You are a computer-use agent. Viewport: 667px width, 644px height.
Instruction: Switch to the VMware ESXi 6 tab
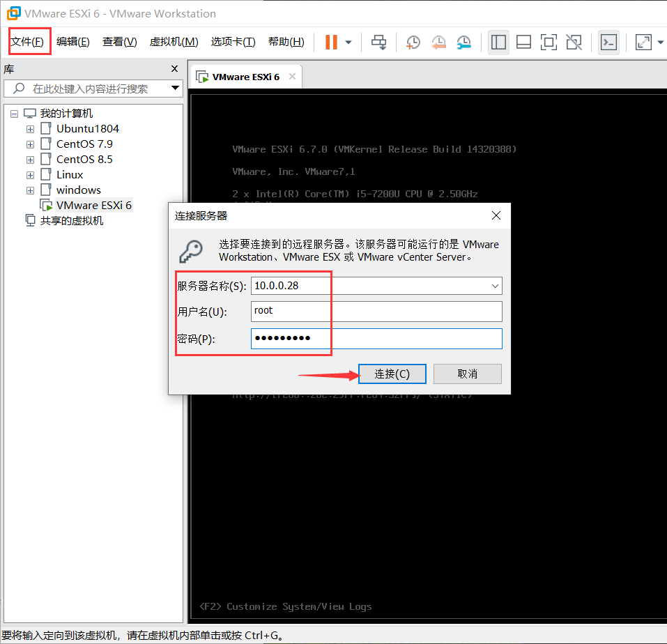pyautogui.click(x=246, y=77)
